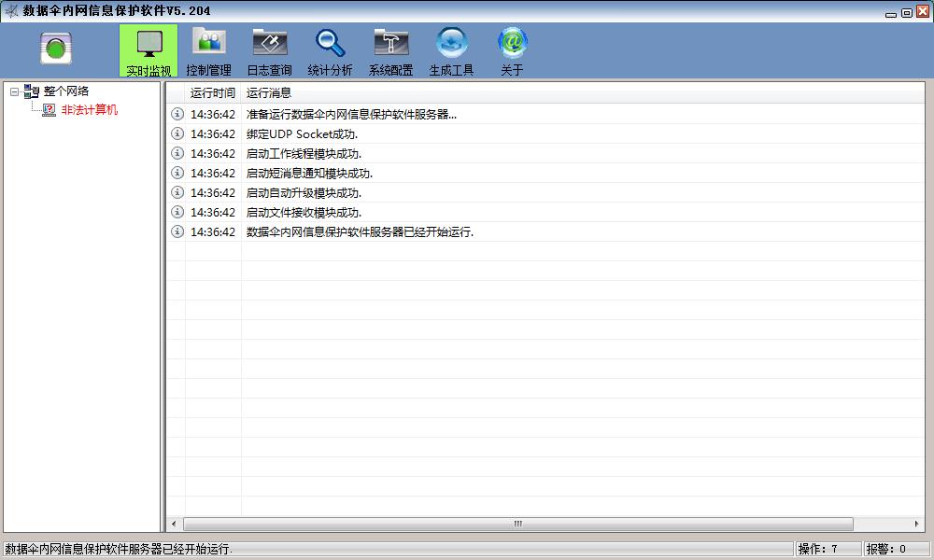Open 关于 about dialog
Screen dimensions: 934x560
[512, 51]
